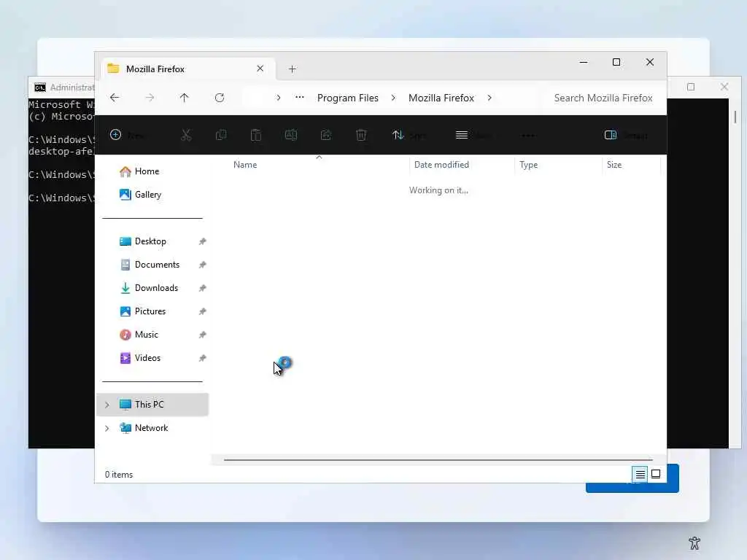This screenshot has width=747, height=560.
Task: Go up one folder level
Action: coord(185,98)
